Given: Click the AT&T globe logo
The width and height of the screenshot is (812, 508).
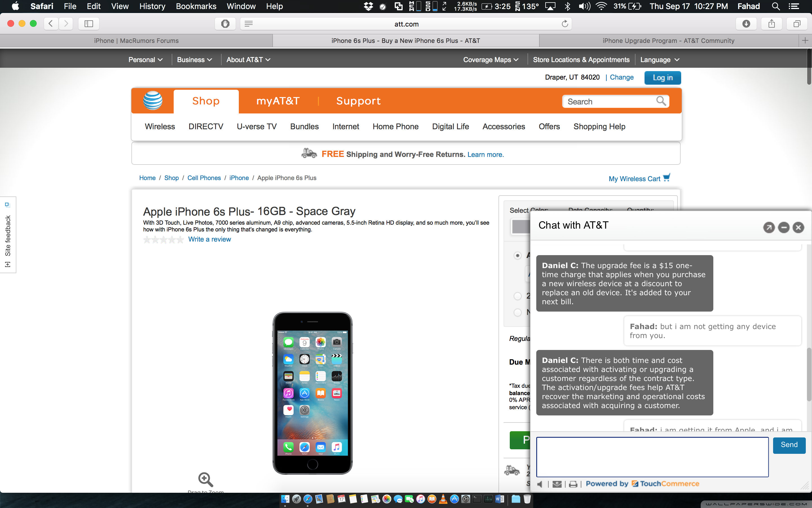Looking at the screenshot, I should pos(153,100).
